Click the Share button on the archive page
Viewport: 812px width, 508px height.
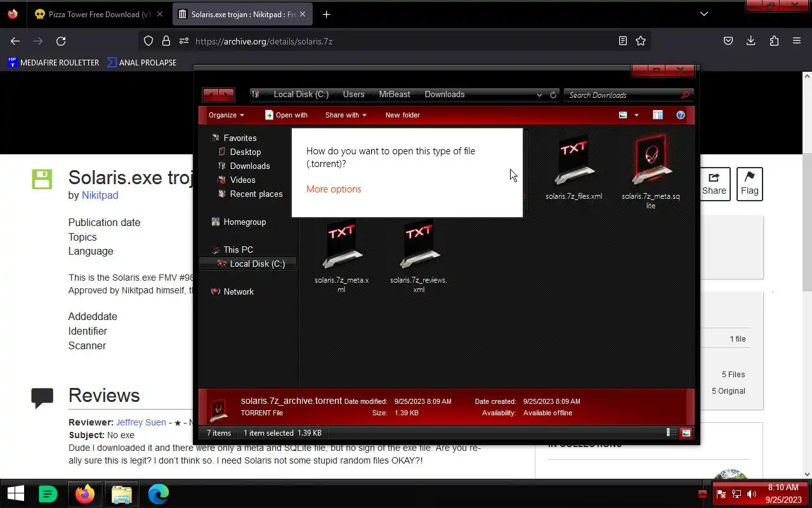tap(714, 184)
